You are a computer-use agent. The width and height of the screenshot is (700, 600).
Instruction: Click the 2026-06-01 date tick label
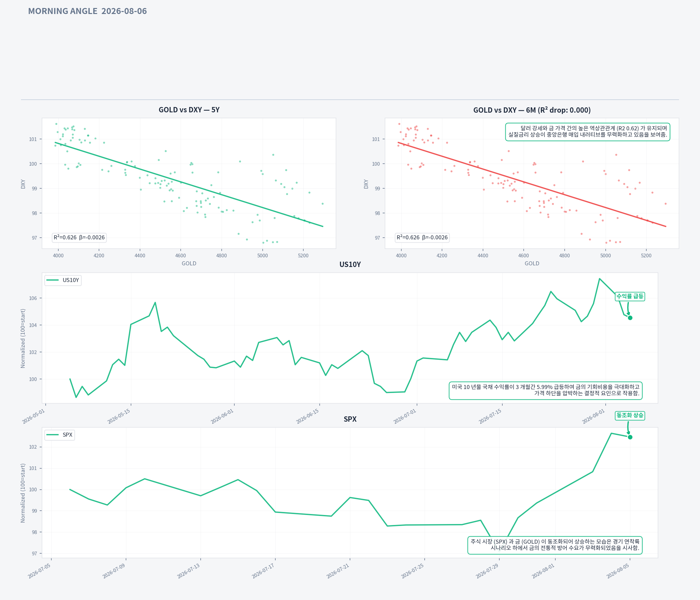(x=222, y=416)
